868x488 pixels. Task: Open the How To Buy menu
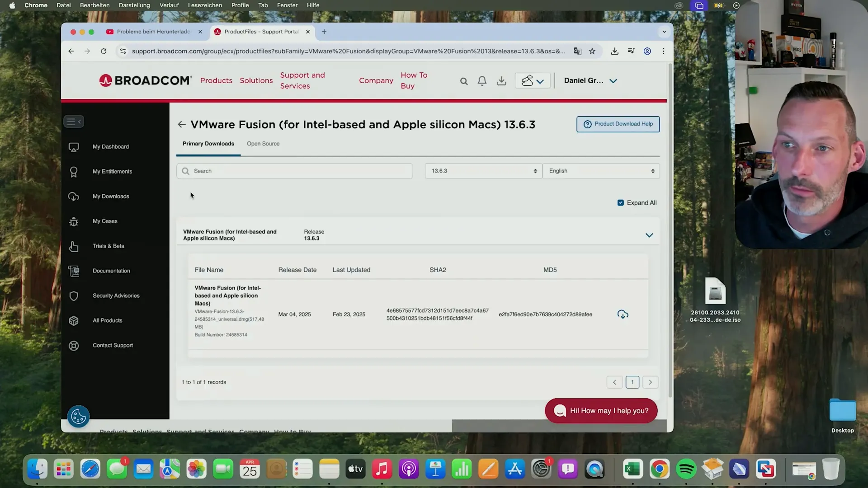(414, 80)
